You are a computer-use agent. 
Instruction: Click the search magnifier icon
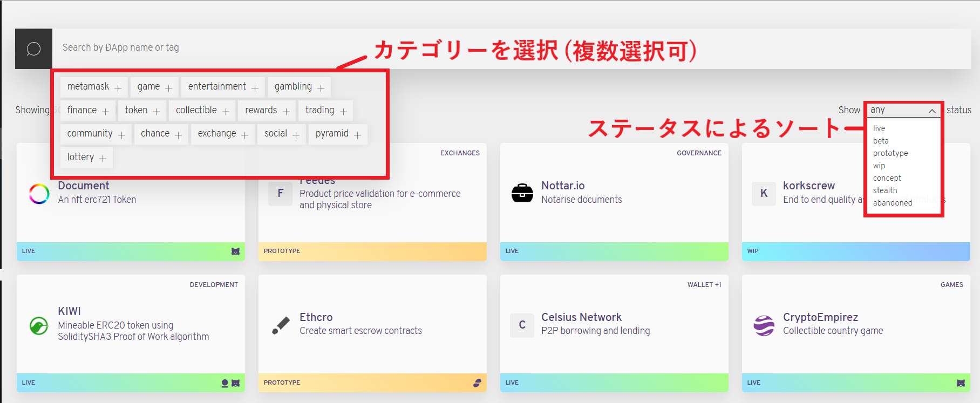point(33,49)
